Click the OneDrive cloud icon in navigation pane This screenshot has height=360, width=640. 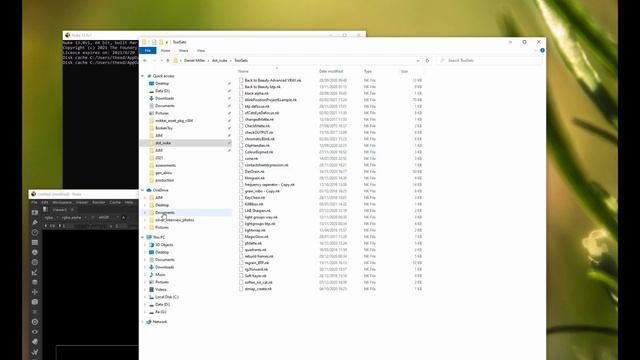point(149,190)
